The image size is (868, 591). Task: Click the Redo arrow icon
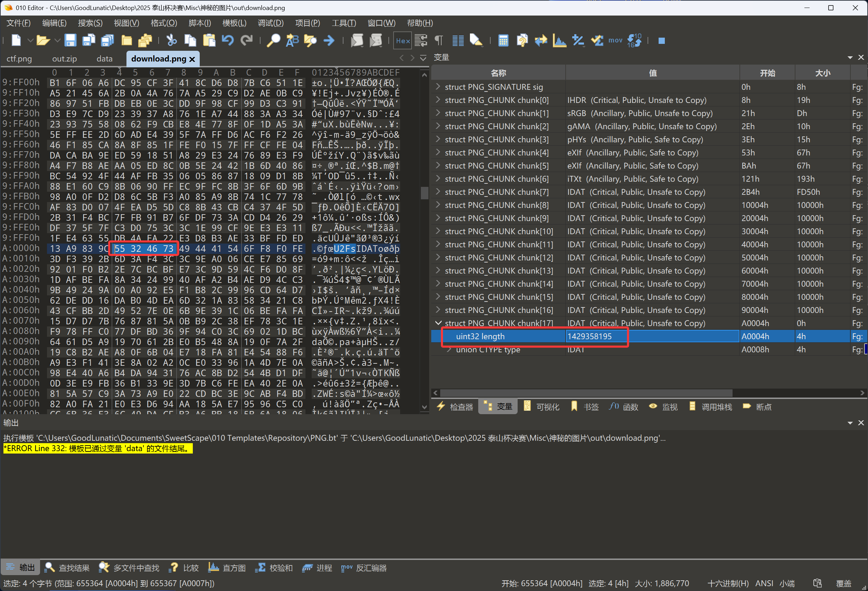pyautogui.click(x=246, y=40)
